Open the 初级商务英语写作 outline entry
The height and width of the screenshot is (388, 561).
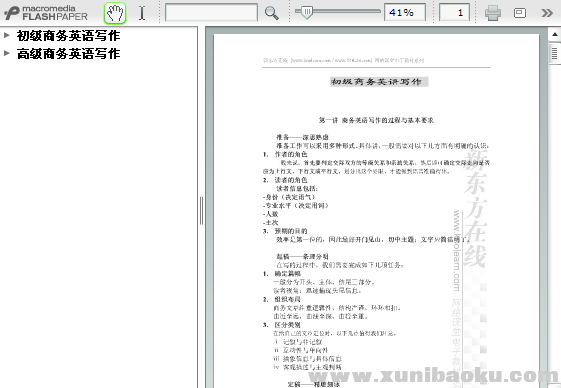68,35
